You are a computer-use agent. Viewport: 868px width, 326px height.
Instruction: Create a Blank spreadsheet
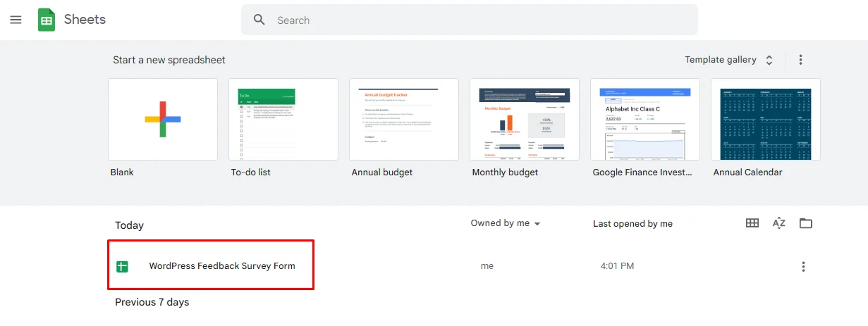tap(163, 119)
